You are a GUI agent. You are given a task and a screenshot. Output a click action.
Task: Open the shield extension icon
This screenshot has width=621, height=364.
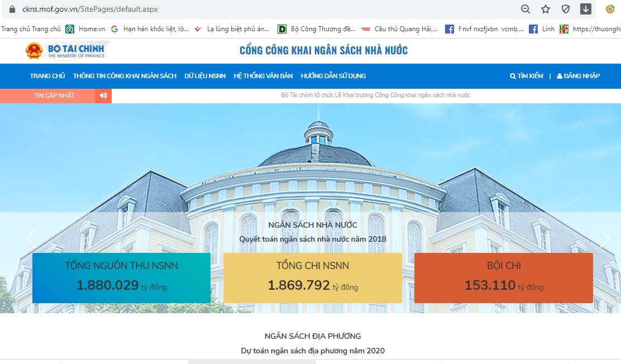(x=566, y=9)
